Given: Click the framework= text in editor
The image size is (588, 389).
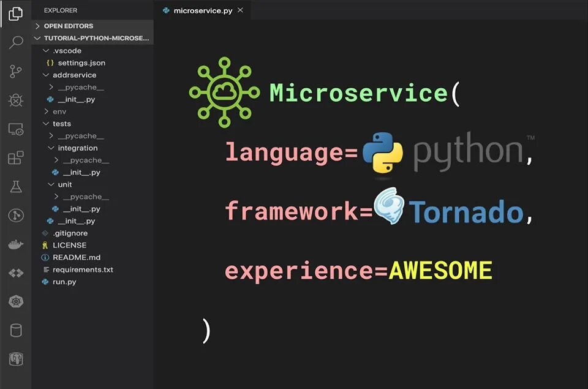Looking at the screenshot, I should [299, 211].
